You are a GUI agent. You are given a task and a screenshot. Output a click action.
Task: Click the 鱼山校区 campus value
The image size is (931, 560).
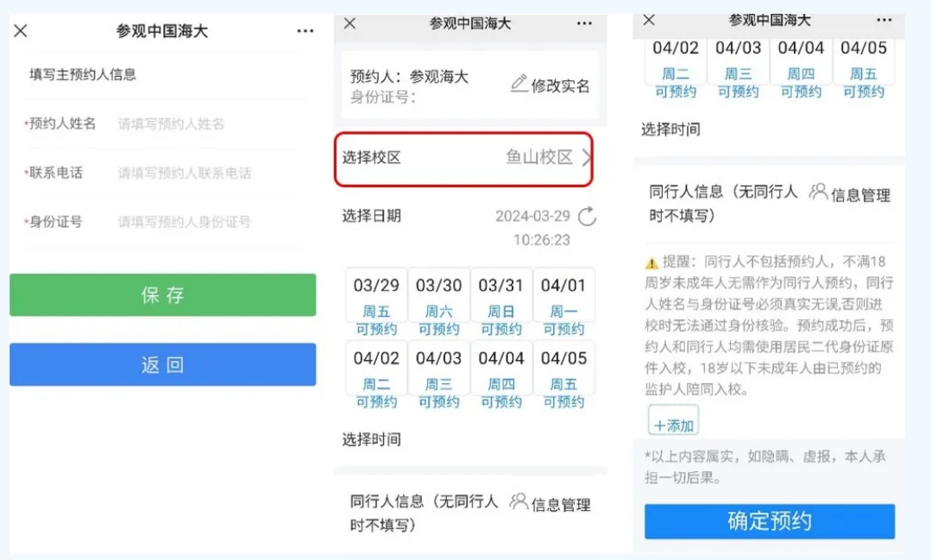coord(539,158)
